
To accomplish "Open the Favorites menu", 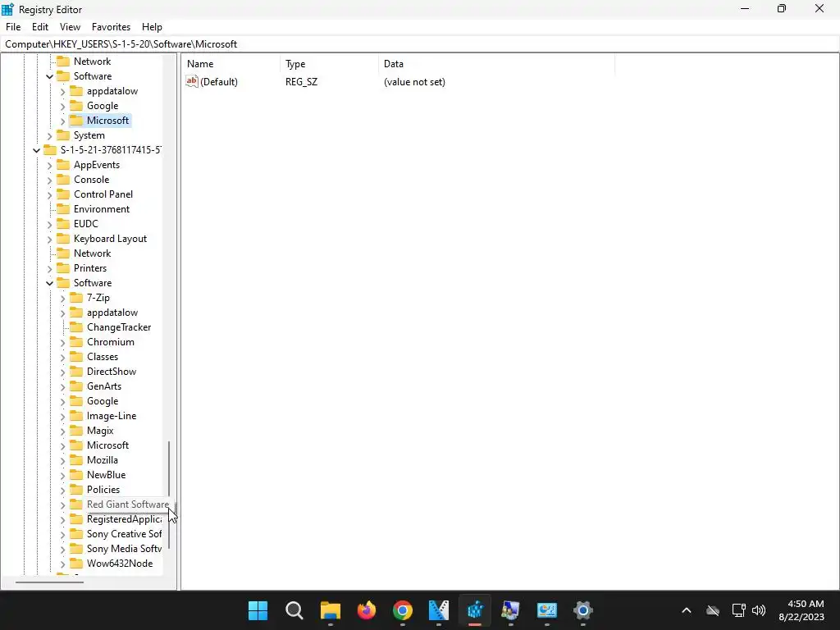I will (x=111, y=27).
